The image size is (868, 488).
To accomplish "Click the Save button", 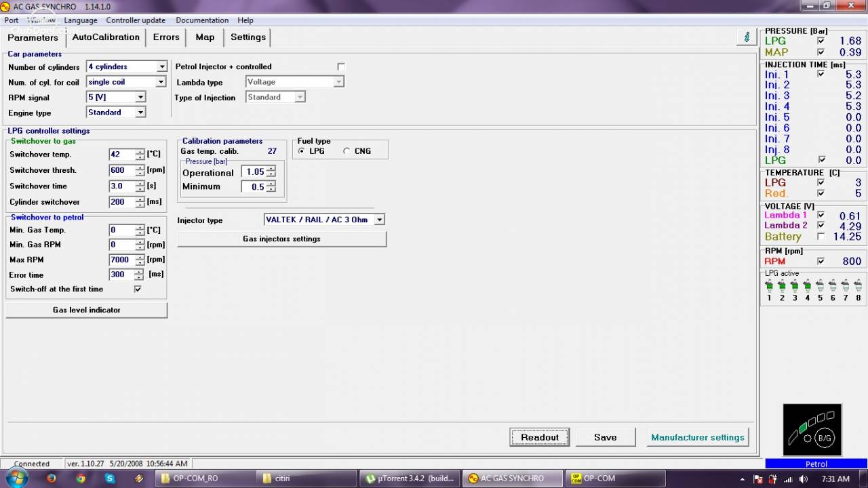I will click(606, 437).
